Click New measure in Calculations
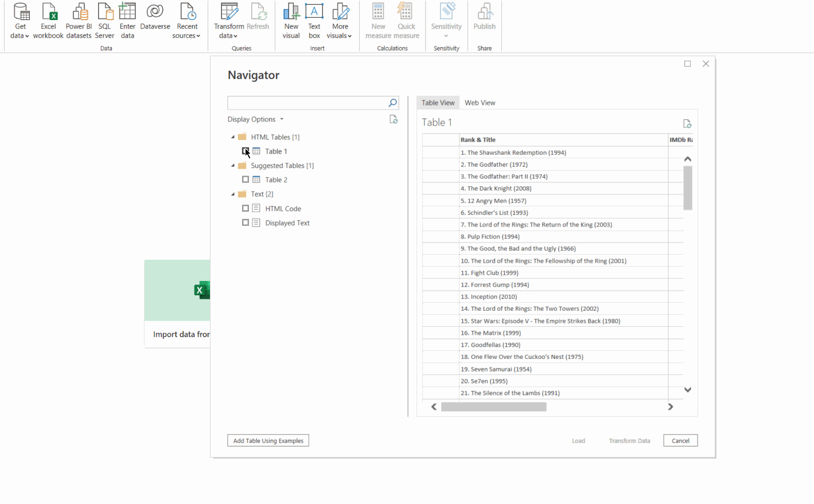This screenshot has height=504, width=814. tap(379, 21)
